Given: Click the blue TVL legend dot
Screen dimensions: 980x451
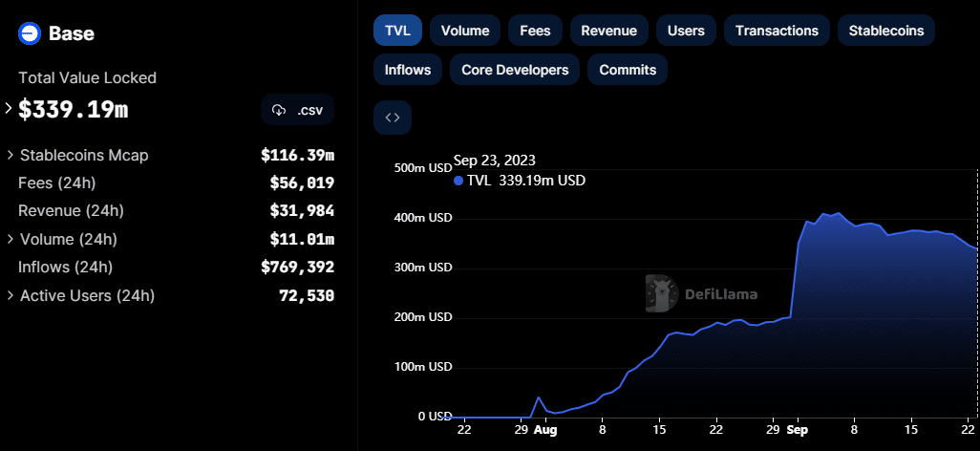Looking at the screenshot, I should [x=458, y=180].
